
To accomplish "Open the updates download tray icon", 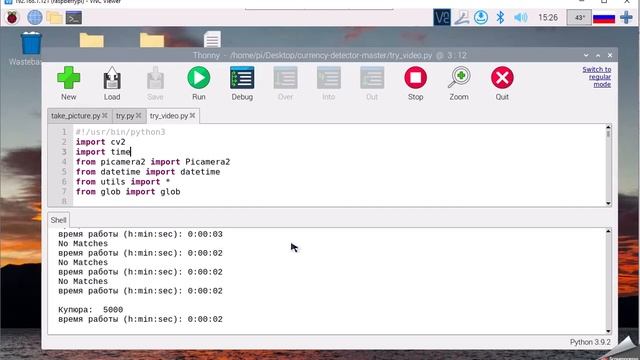I will [x=481, y=18].
